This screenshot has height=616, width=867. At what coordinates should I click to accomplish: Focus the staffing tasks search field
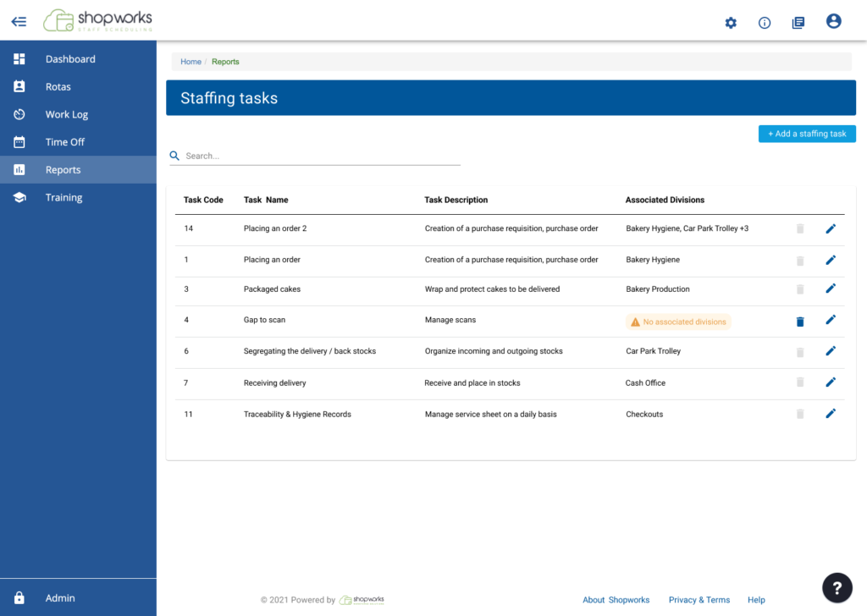point(322,156)
